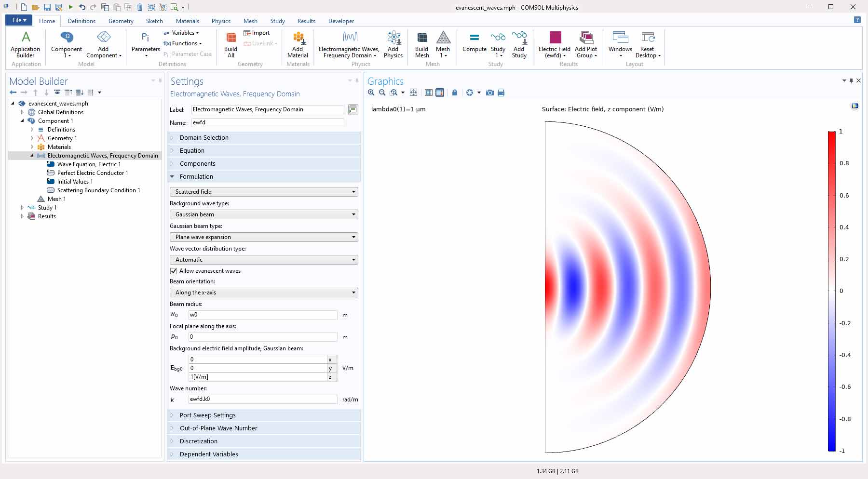Toggle the grid display in Graphics toolbar
Viewport: 868px width, 479px height.
pyautogui.click(x=428, y=93)
